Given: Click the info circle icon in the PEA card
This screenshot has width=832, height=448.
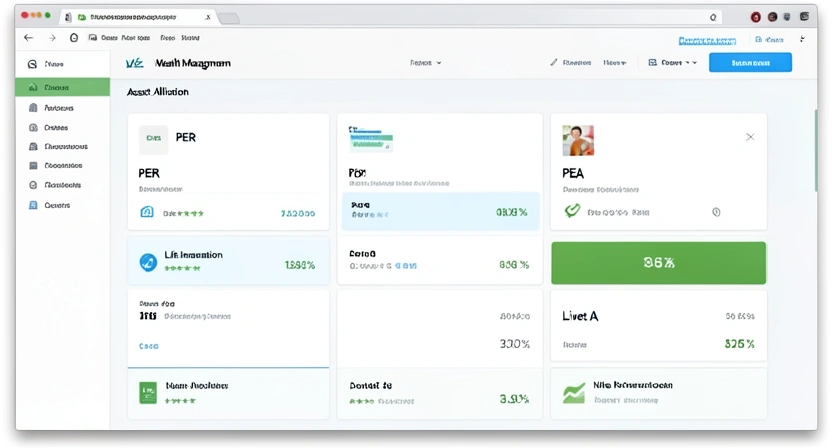Looking at the screenshot, I should 716,212.
